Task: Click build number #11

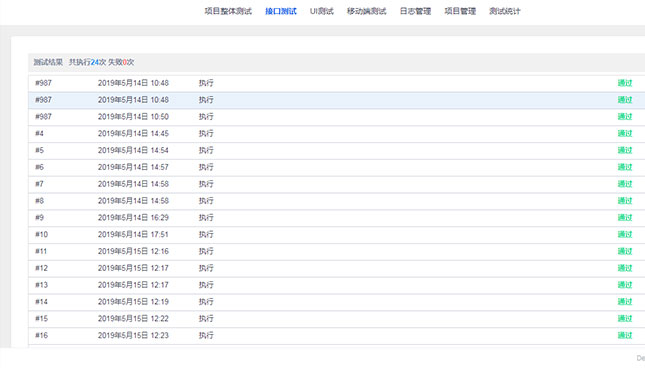Action: click(41, 251)
